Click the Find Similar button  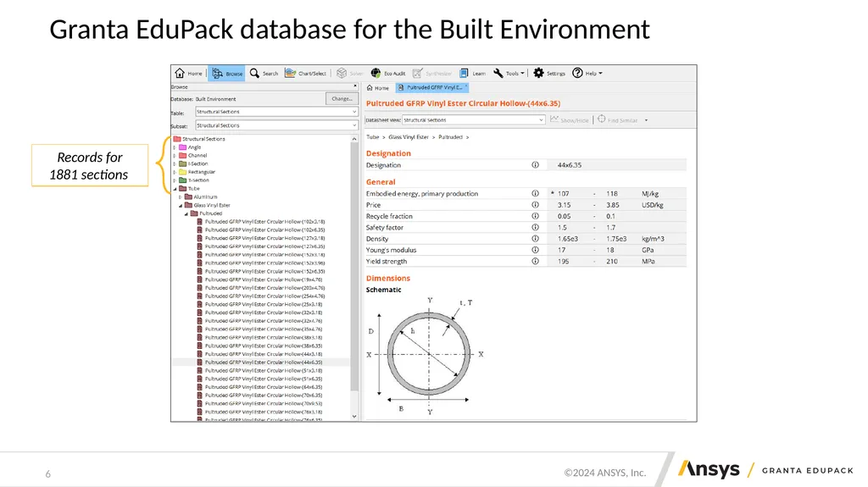tap(617, 120)
